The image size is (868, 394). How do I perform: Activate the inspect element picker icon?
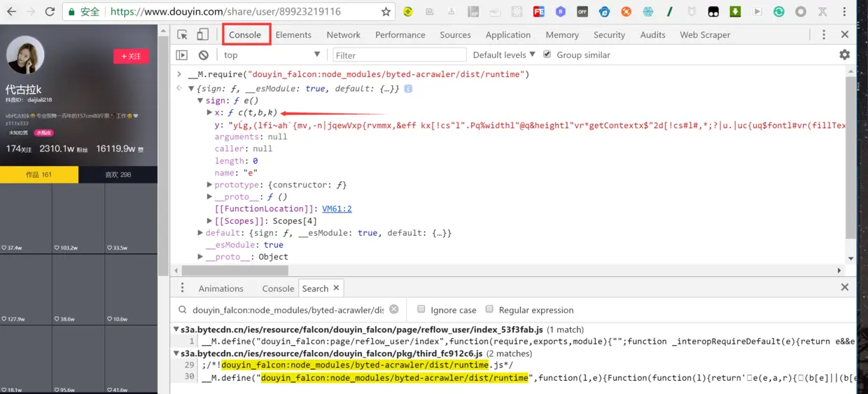(x=182, y=34)
